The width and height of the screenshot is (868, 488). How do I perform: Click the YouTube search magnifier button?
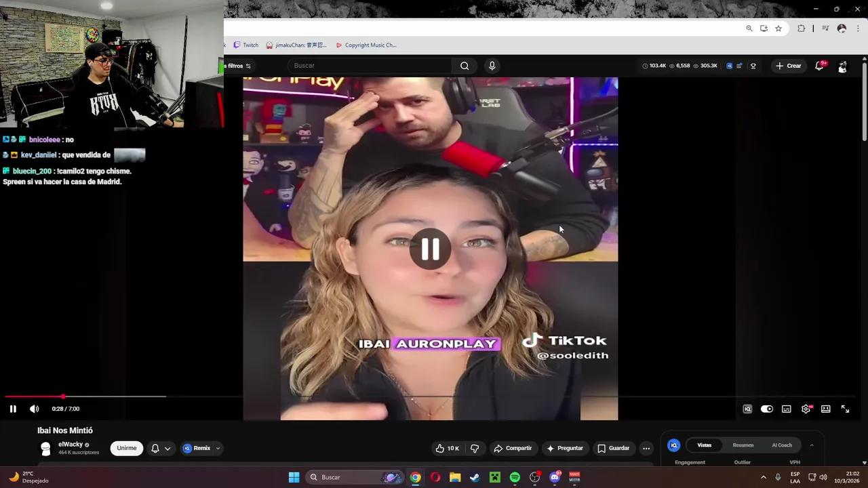point(465,66)
